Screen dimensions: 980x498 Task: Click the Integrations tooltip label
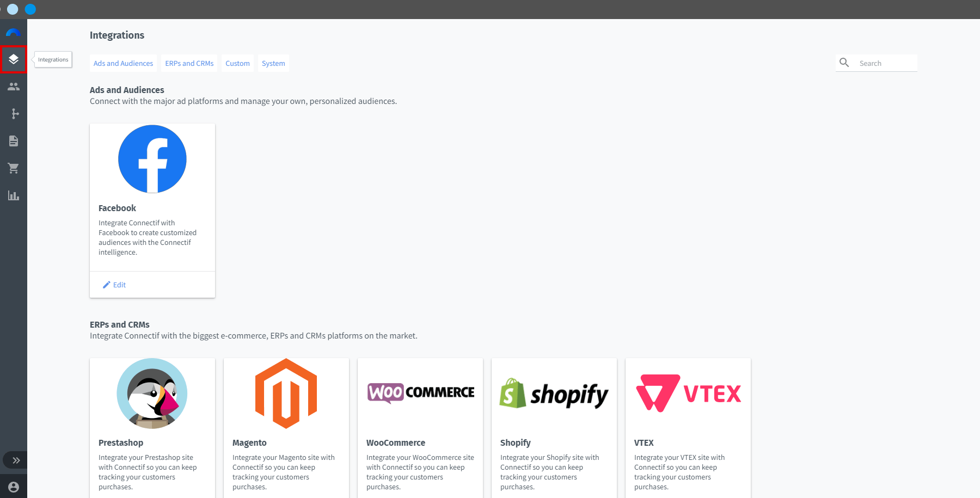(53, 59)
